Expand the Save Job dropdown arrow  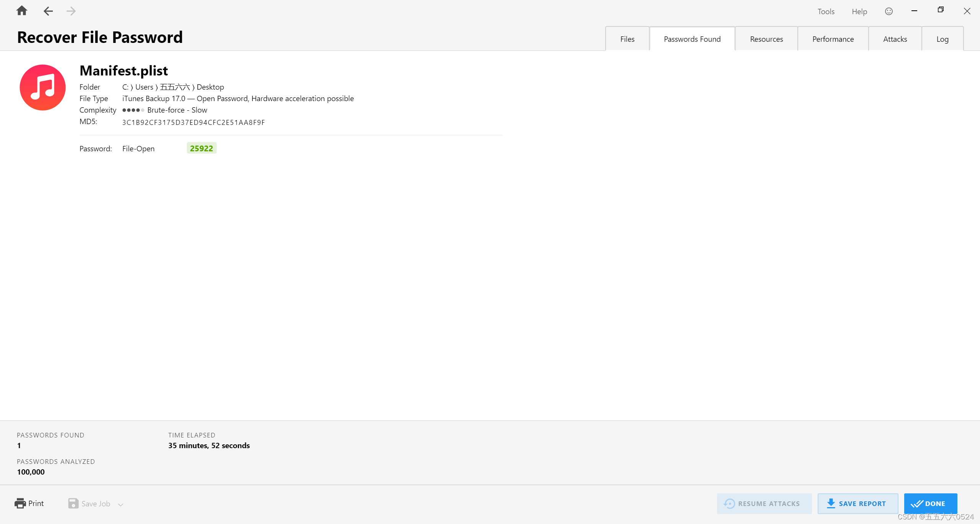tap(121, 504)
